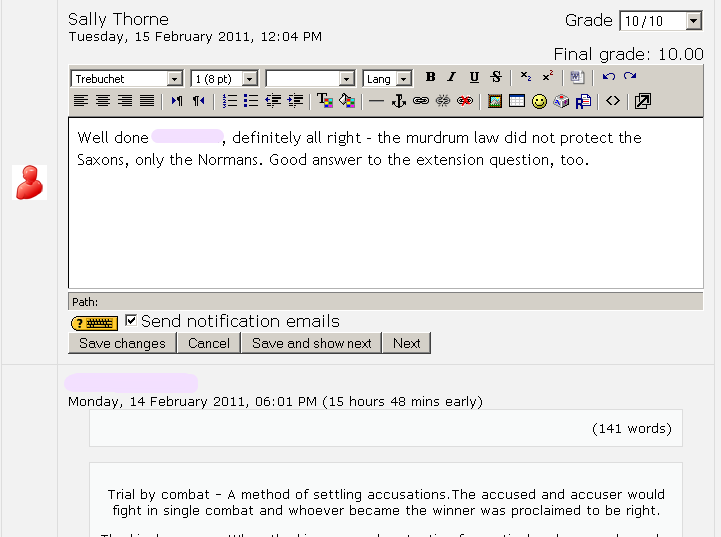The height and width of the screenshot is (537, 721).
Task: Open the Grade dropdown
Action: pyautogui.click(x=693, y=21)
